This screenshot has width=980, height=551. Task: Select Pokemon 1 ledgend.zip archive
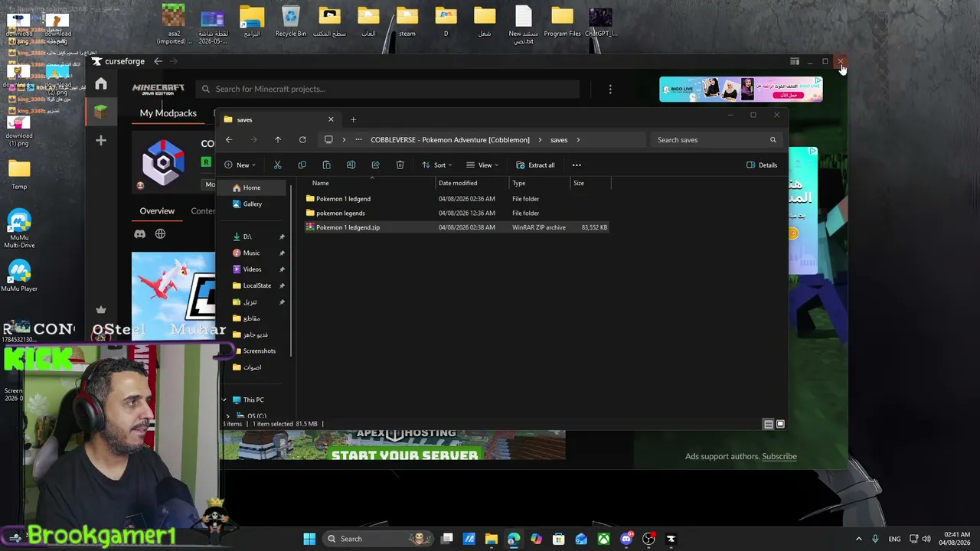(x=348, y=228)
